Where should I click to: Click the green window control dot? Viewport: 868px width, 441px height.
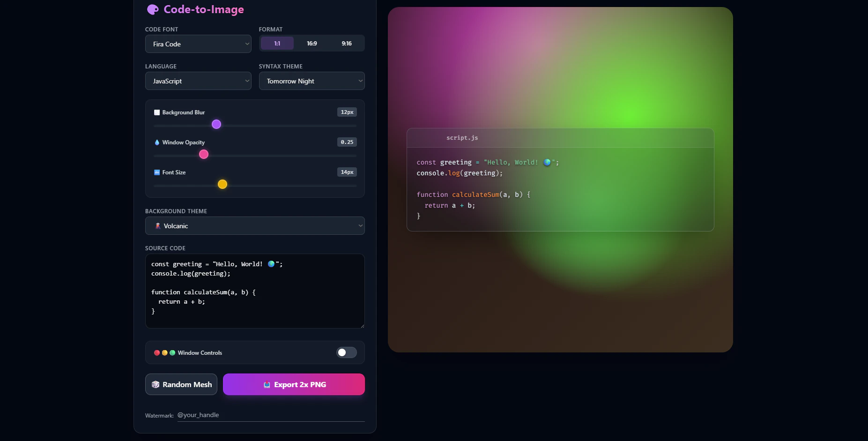pos(173,352)
